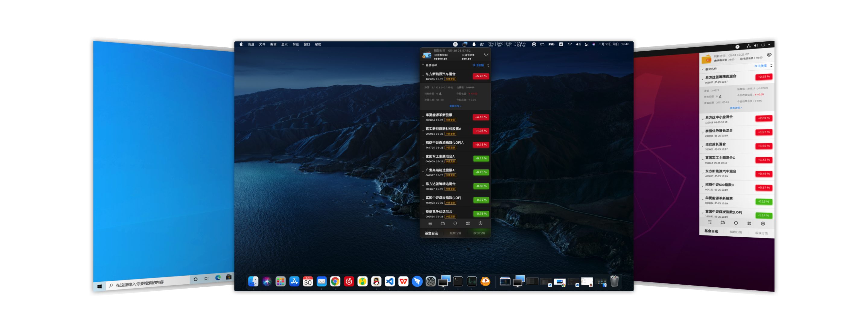Click pencil edit icon next to 持有份额
This screenshot has width=868, height=326.
440,94
